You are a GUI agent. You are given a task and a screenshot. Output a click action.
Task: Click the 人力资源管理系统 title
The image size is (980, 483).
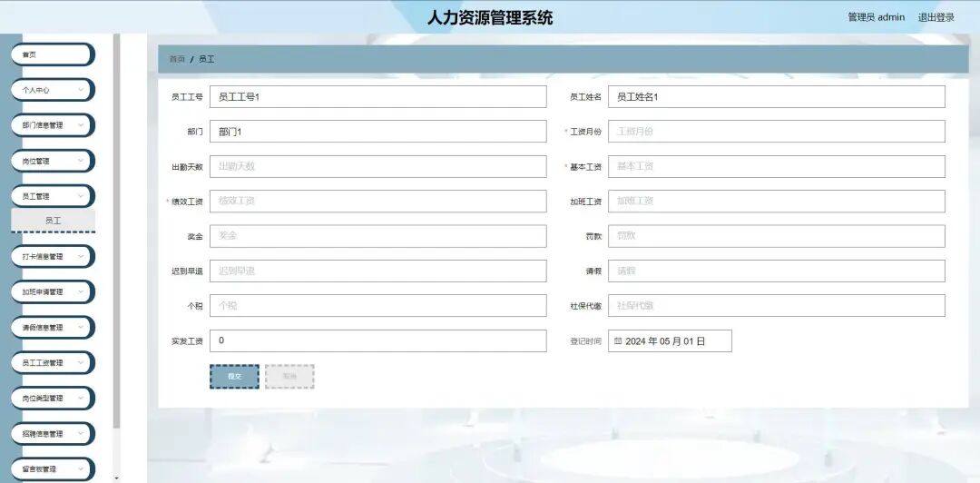click(x=490, y=17)
